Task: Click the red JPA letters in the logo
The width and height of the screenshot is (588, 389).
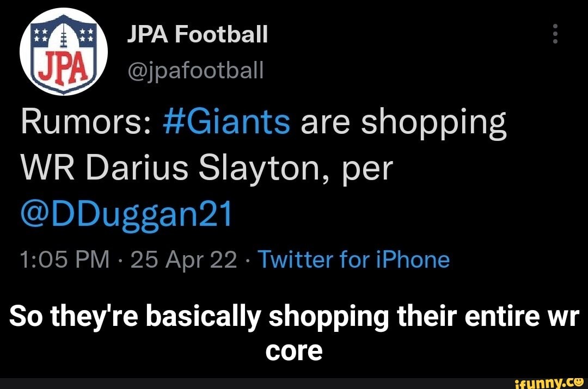Action: [x=63, y=69]
